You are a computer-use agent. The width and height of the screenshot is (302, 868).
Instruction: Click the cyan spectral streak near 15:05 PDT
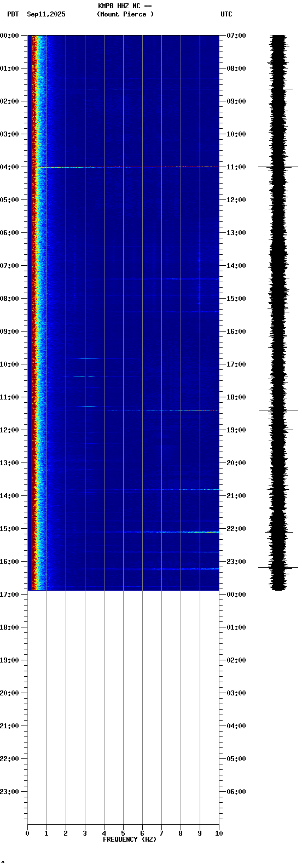coord(171,532)
